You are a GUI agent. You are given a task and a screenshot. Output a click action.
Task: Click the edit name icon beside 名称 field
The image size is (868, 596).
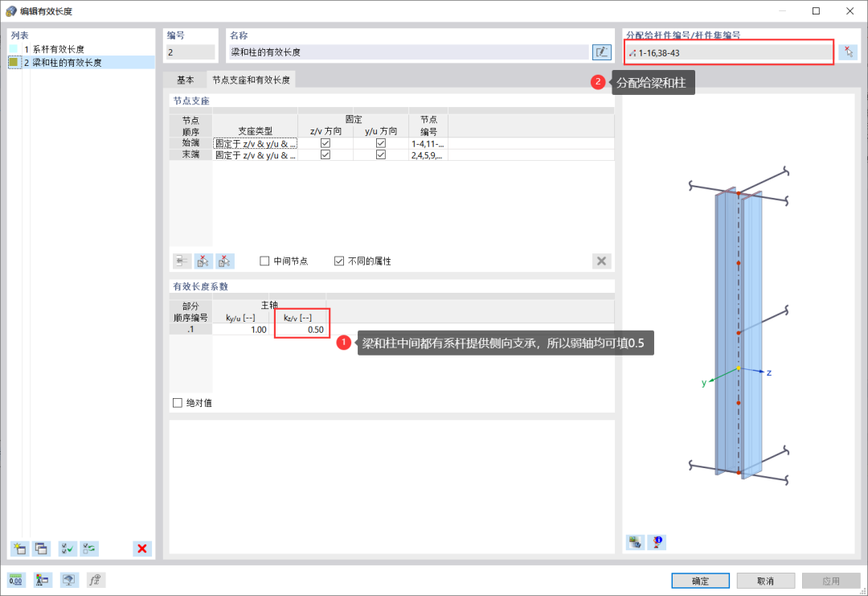[602, 52]
